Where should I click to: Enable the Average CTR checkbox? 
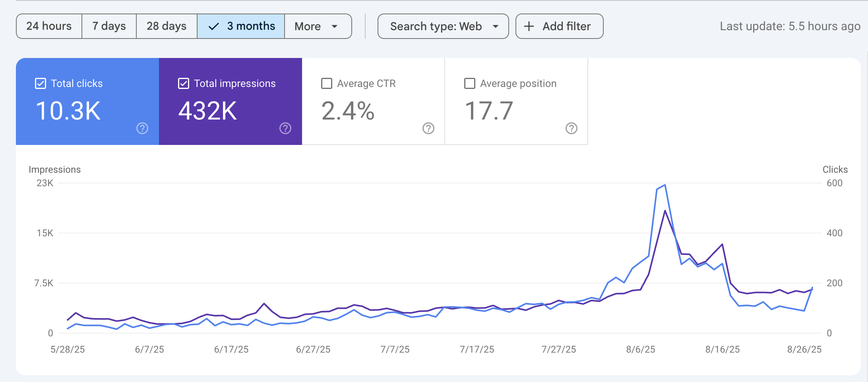[327, 83]
